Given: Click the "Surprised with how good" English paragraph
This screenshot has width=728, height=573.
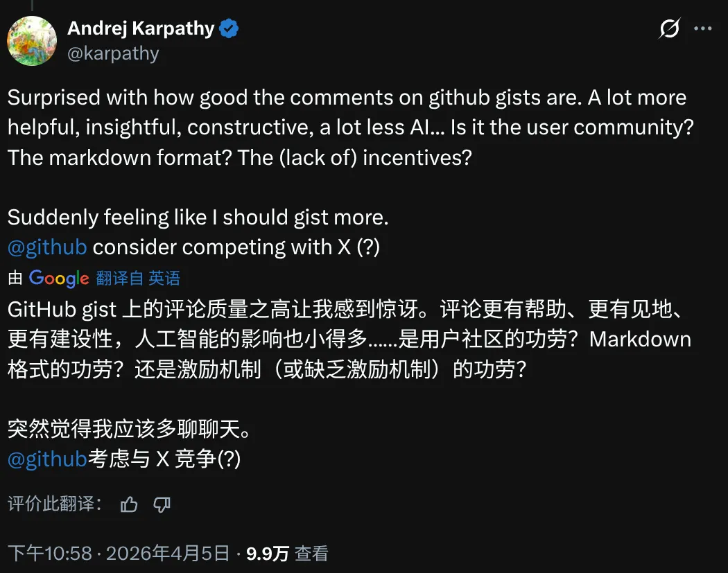Looking at the screenshot, I should point(347,127).
